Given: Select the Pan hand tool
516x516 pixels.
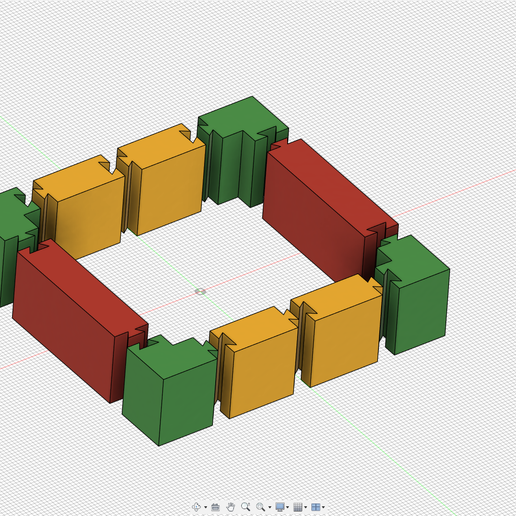Looking at the screenshot, I should click(x=231, y=507).
